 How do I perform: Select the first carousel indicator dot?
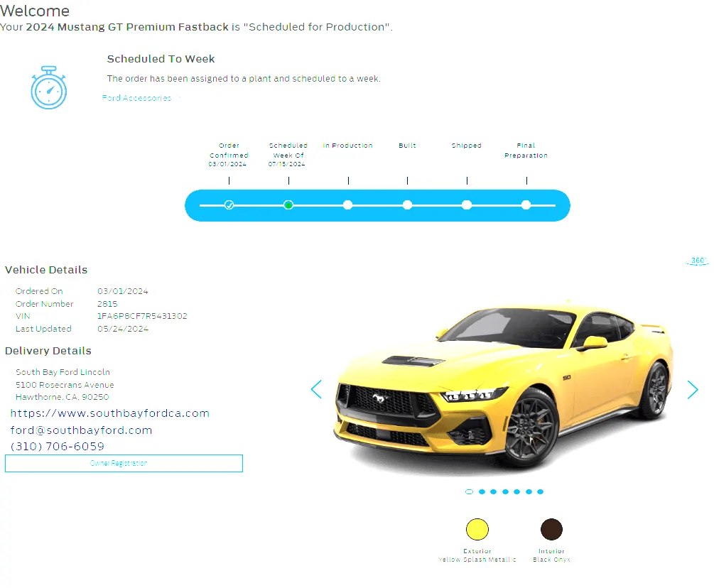coord(470,491)
